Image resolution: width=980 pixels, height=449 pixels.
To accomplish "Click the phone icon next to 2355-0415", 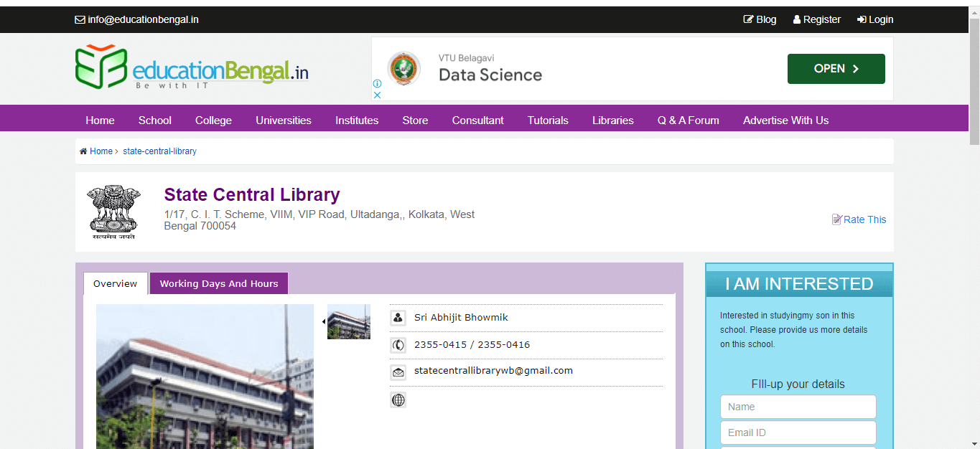I will (x=398, y=344).
